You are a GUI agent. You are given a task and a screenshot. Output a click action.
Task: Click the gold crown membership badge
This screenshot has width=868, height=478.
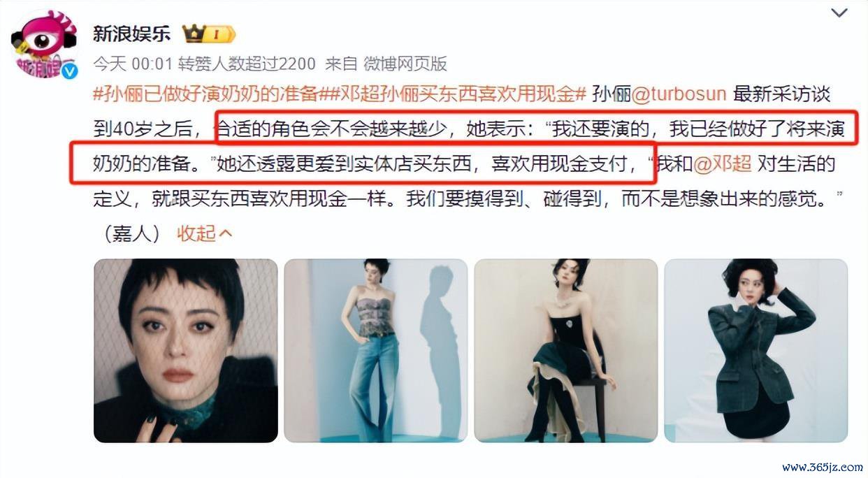[209, 34]
